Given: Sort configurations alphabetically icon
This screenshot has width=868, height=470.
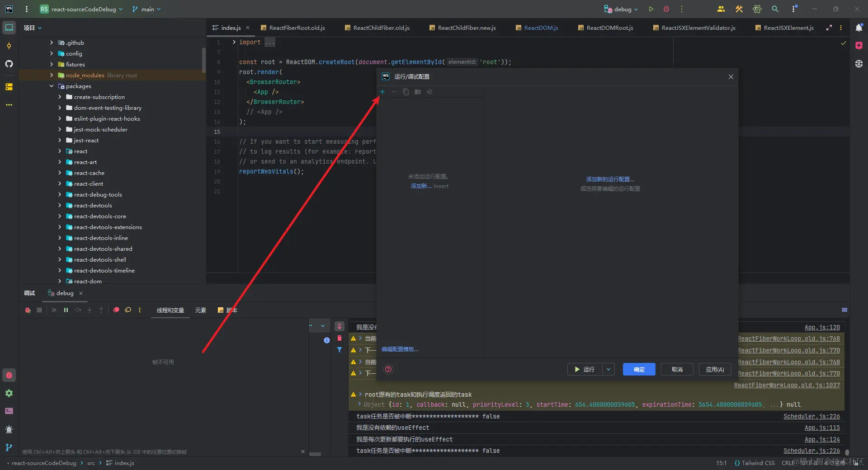Looking at the screenshot, I should (x=429, y=92).
